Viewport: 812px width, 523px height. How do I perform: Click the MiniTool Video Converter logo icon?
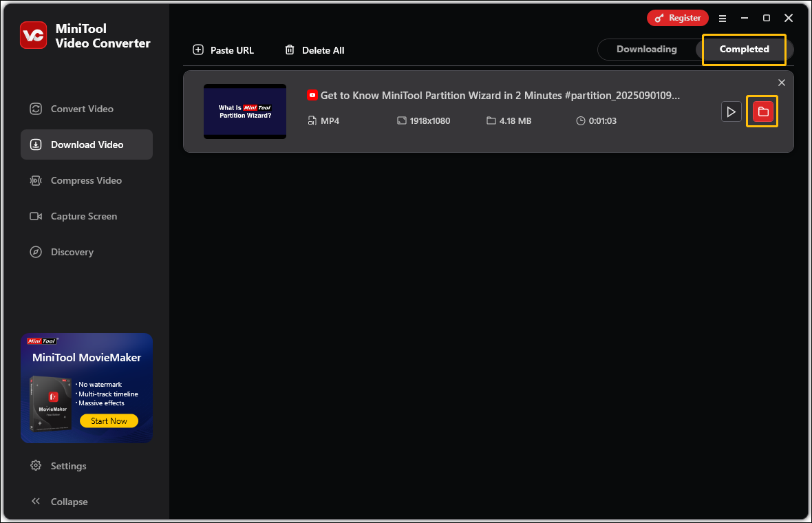click(34, 35)
